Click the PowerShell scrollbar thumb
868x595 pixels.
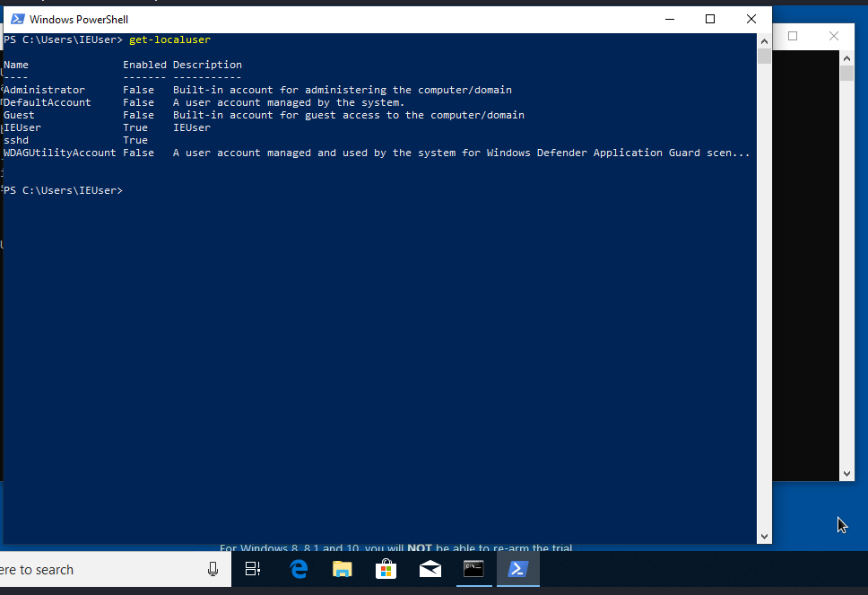coord(765,56)
